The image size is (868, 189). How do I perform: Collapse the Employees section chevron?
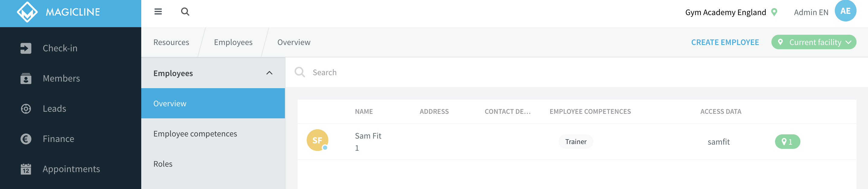click(x=269, y=73)
